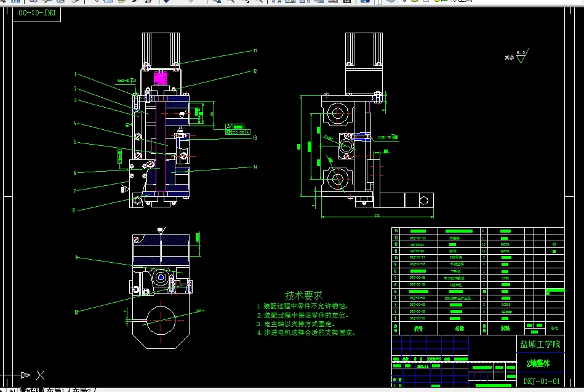
Task: Select technical note 3 电主轴以夹持方式固定
Action: tap(296, 324)
